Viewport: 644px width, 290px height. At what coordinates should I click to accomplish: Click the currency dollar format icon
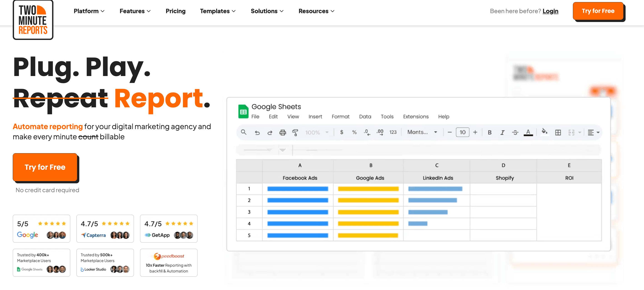[x=342, y=132]
